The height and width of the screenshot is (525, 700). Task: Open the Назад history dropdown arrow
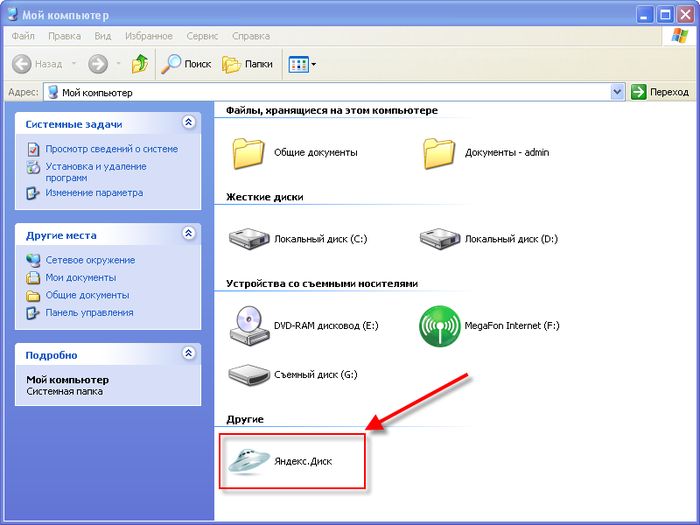coord(74,64)
